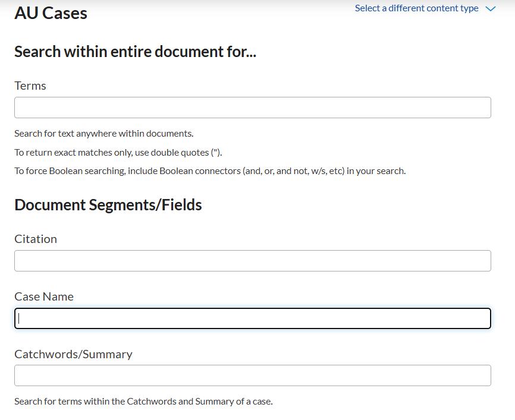
Task: Click the 'AU Cases' page heading
Action: click(51, 13)
